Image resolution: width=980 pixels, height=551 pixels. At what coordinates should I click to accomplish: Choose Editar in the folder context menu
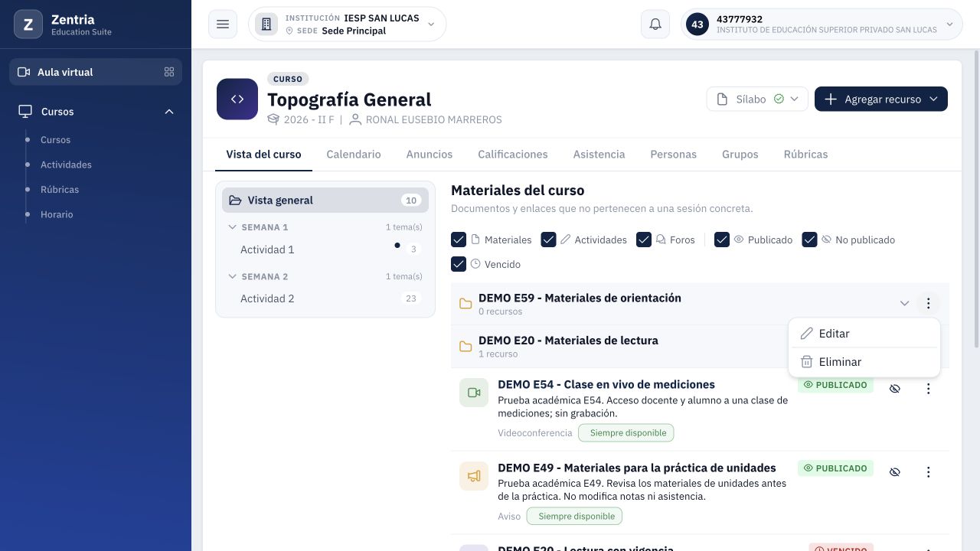pos(864,334)
